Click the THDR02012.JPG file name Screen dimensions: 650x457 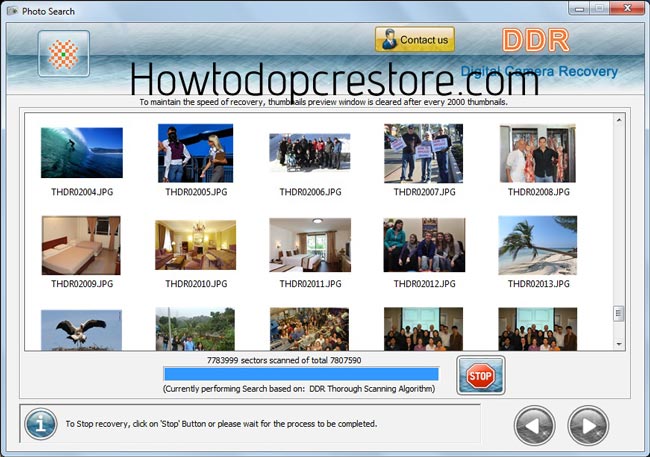click(x=424, y=284)
